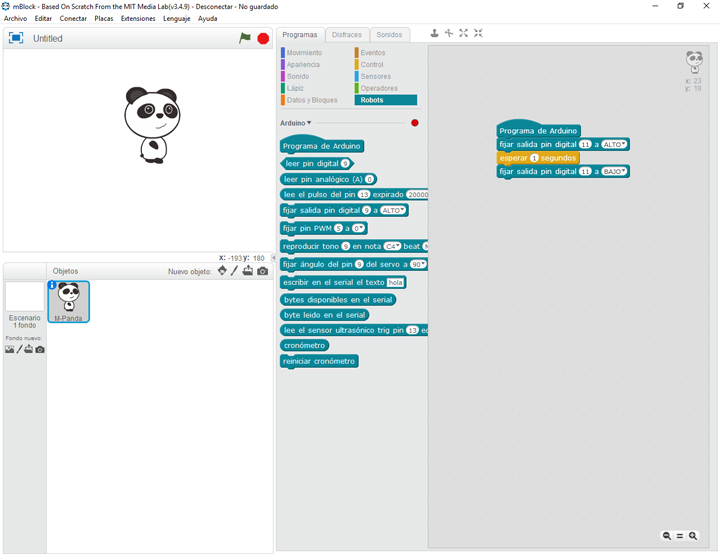
Task: Open the C4 note dropdown in reproducir tono
Action: pos(392,246)
